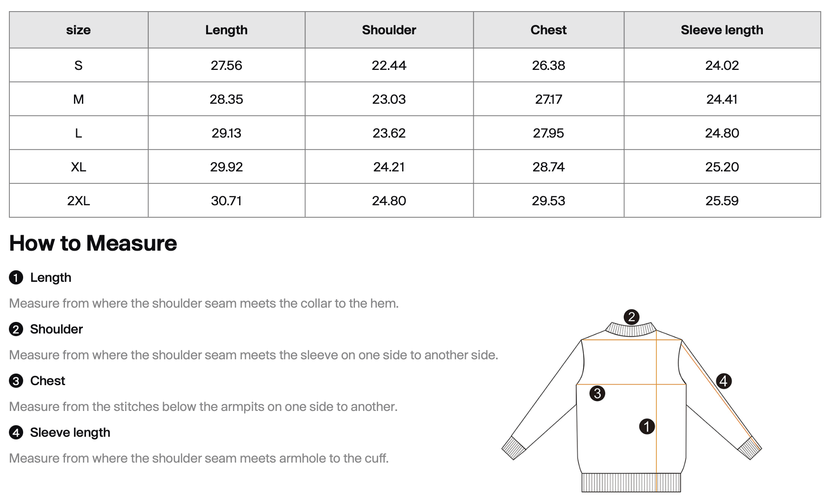The image size is (831, 504).
Task: Select marker 2 above the sweater collar
Action: [x=631, y=317]
